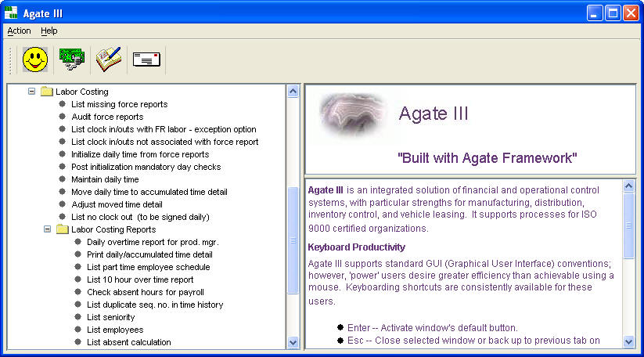Click the yellow smiley face toolbar icon
The image size is (644, 357).
pos(35,59)
